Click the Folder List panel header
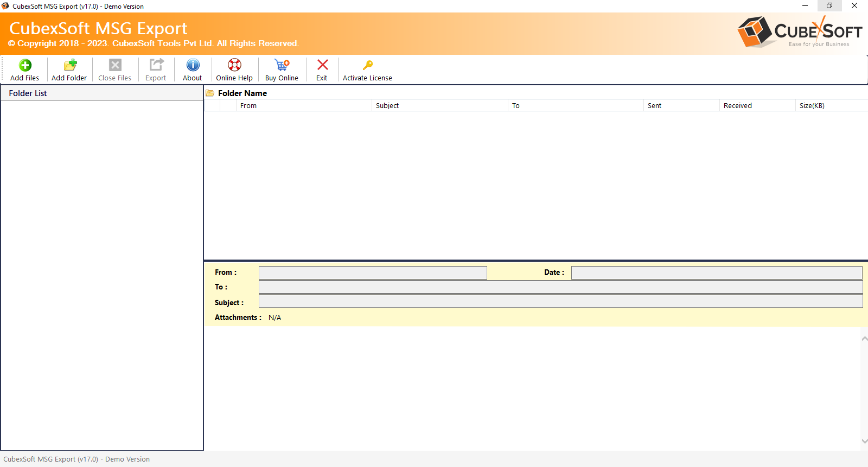Image resolution: width=868 pixels, height=467 pixels. [x=101, y=93]
